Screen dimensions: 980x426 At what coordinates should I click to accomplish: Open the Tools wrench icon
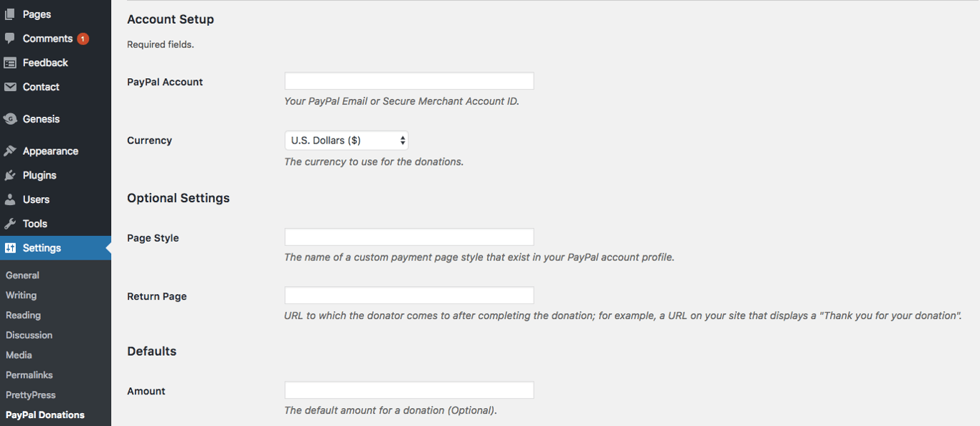pyautogui.click(x=11, y=223)
